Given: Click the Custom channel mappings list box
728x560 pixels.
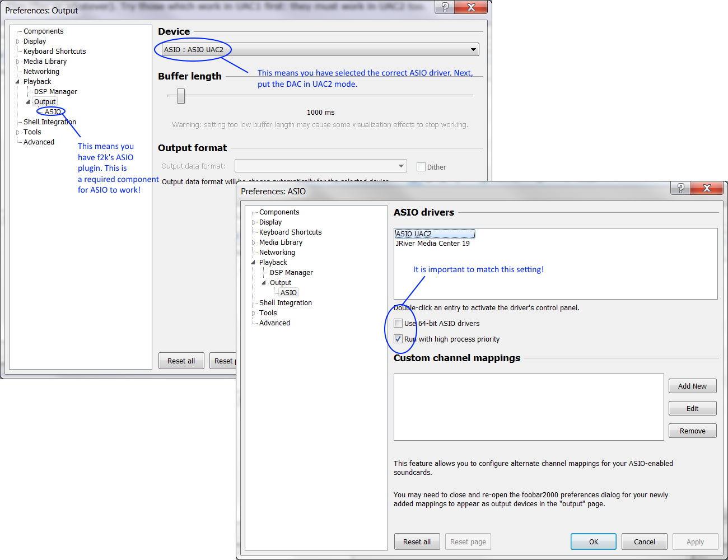Looking at the screenshot, I should click(x=529, y=407).
